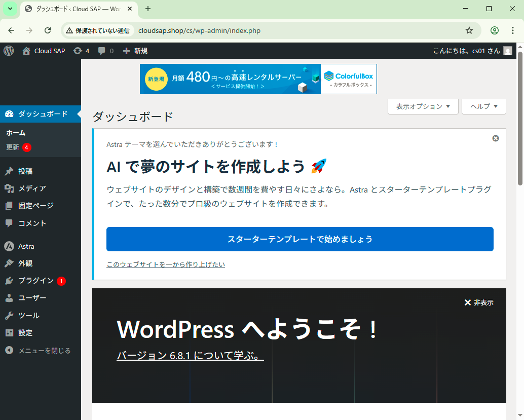
Task: Click the メディア icon in sidebar
Action: point(9,189)
